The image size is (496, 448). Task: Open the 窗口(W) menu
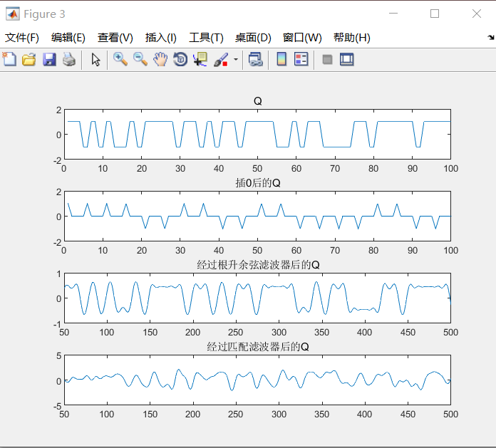click(302, 38)
